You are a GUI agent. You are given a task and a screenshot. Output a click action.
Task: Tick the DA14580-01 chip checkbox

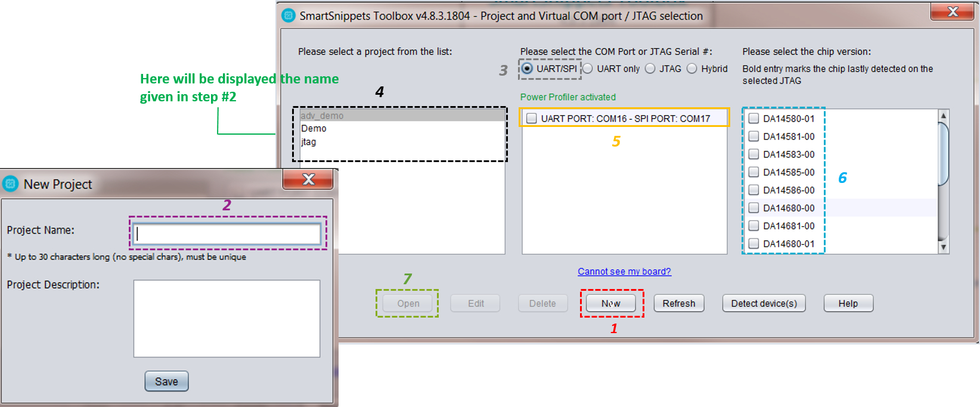[x=753, y=119]
